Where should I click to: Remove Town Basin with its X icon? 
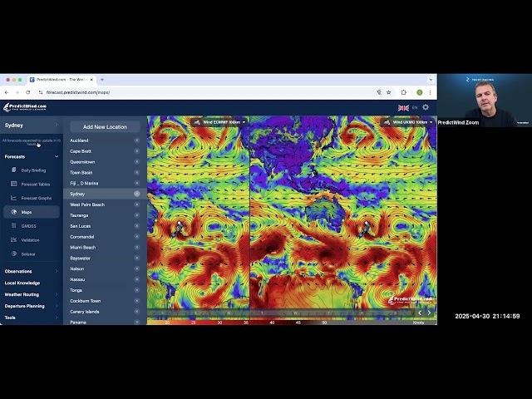[136, 172]
